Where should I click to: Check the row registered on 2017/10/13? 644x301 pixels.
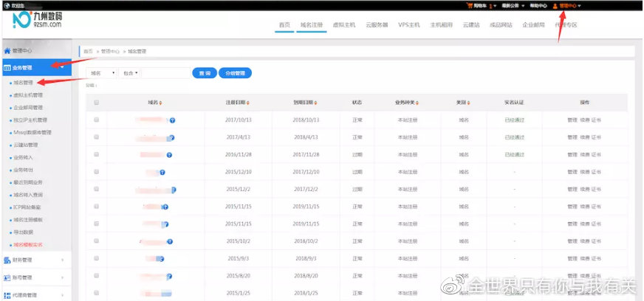[x=97, y=120]
